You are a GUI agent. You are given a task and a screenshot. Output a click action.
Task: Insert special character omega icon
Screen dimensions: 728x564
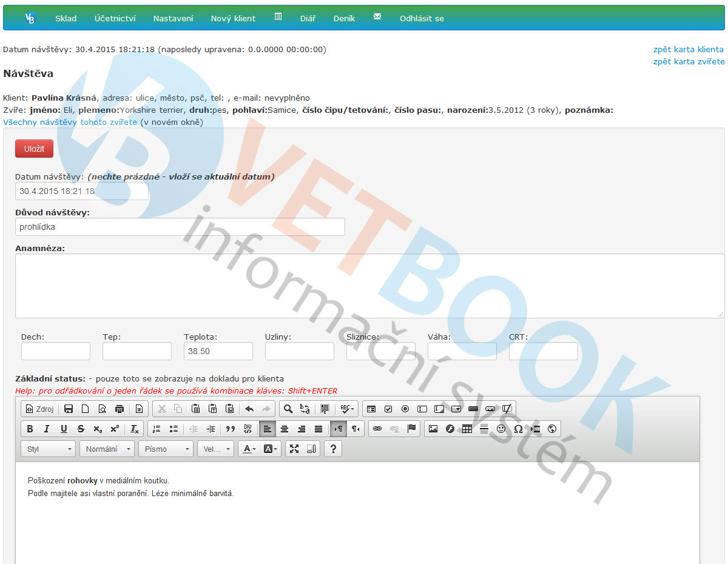(518, 429)
